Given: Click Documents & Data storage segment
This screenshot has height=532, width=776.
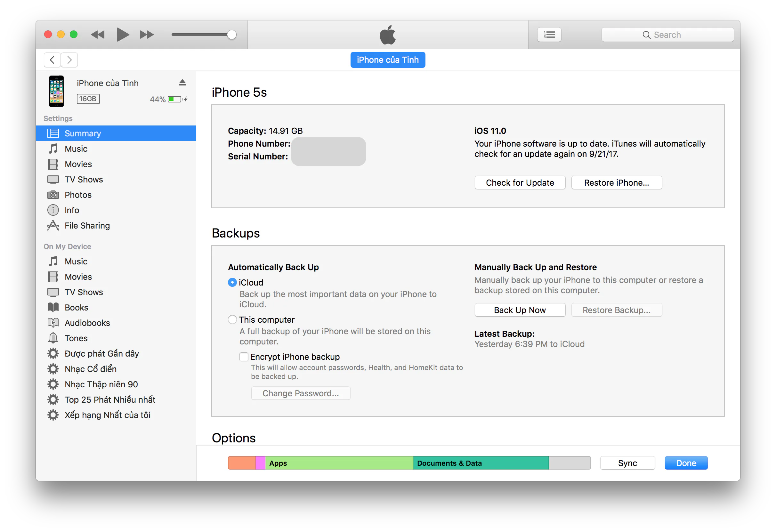Looking at the screenshot, I should pyautogui.click(x=481, y=463).
